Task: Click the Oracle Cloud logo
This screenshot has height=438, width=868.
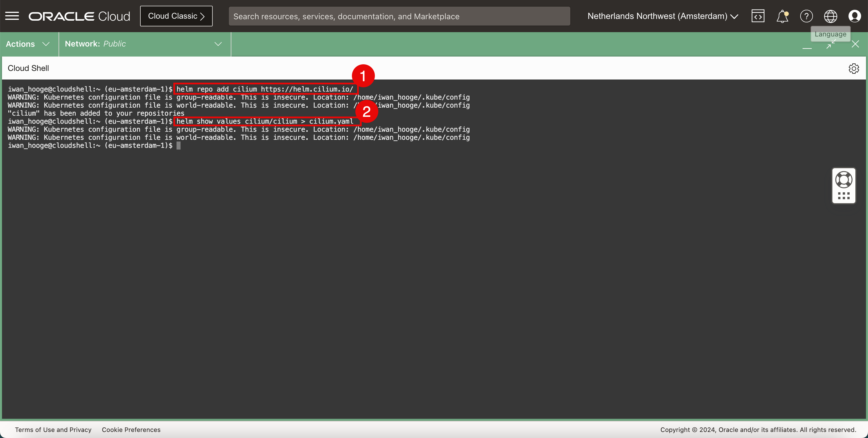Action: click(x=79, y=16)
